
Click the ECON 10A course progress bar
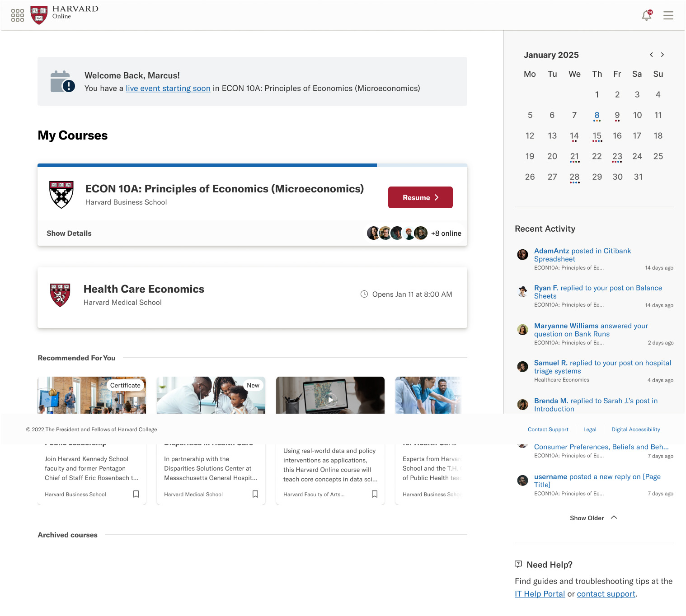tap(252, 165)
